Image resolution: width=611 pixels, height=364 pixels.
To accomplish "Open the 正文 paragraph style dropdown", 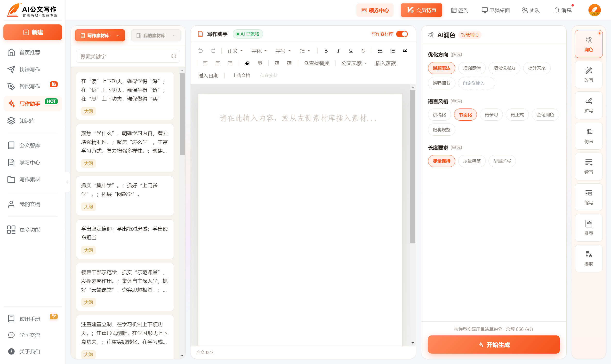I will click(235, 51).
